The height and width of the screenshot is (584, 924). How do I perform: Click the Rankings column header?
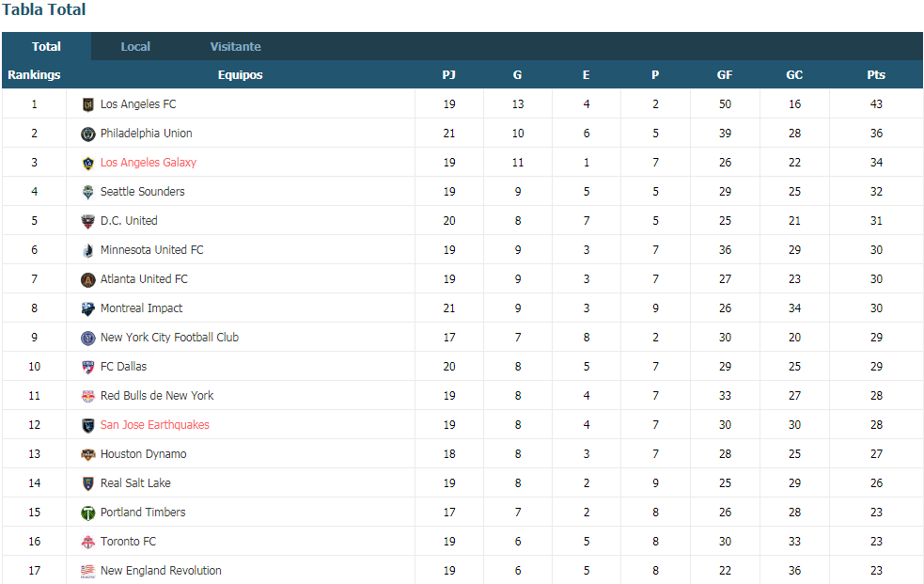tap(34, 75)
